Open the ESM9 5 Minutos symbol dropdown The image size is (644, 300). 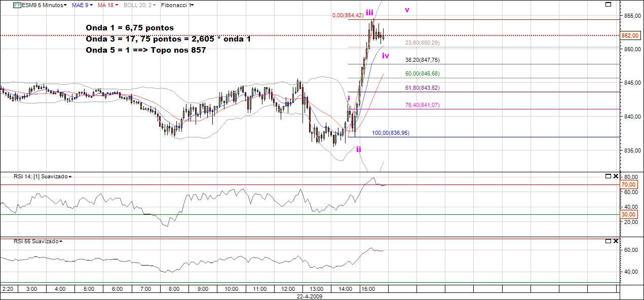point(44,5)
